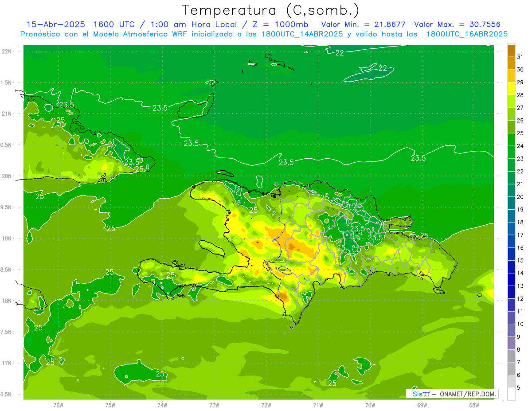Click the "14" value on color scale

click(520, 273)
